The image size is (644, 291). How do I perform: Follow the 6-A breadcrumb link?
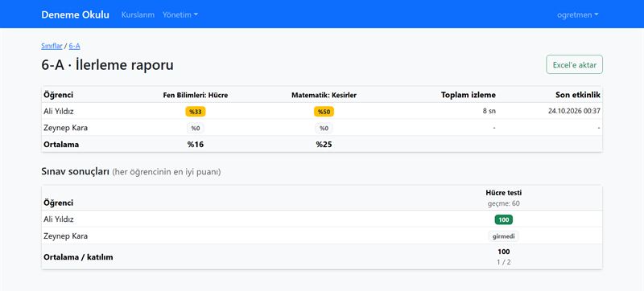pyautogui.click(x=74, y=46)
